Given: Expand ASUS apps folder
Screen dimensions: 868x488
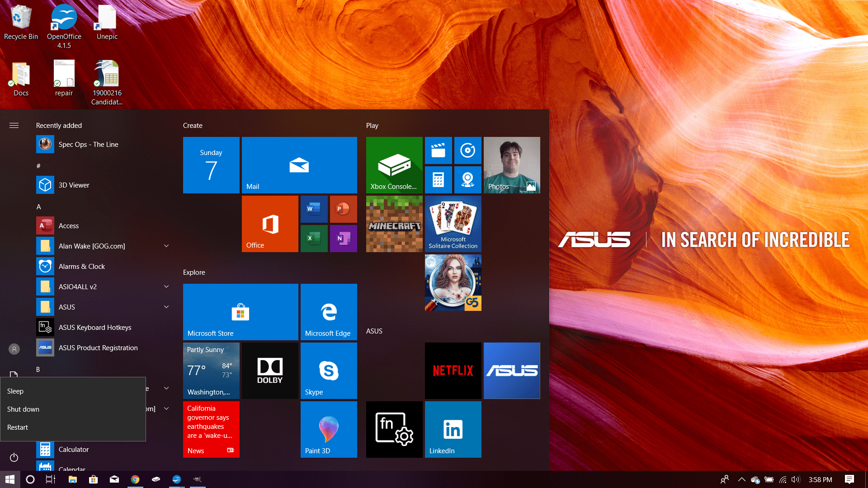Looking at the screenshot, I should point(167,307).
